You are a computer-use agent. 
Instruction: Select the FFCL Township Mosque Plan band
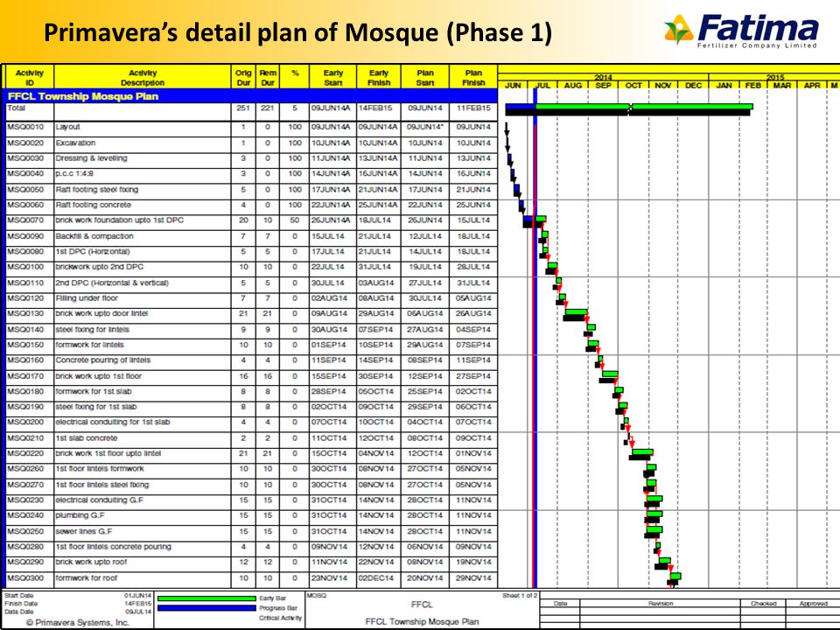tap(251, 96)
